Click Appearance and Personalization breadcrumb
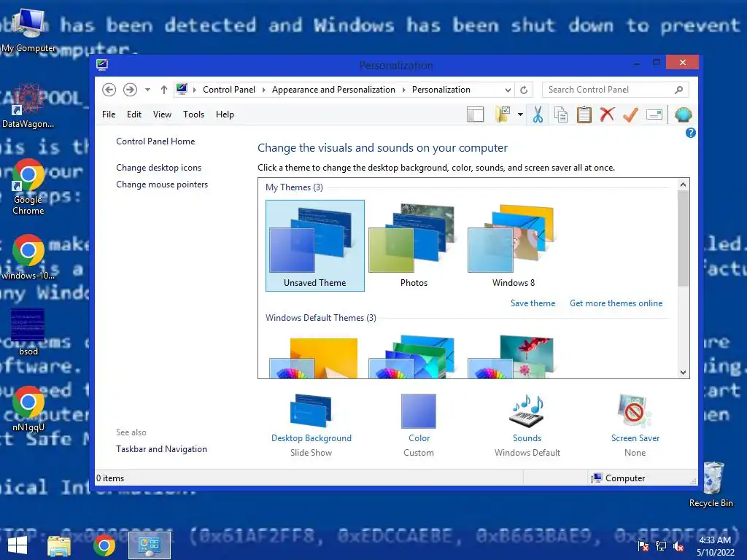Image resolution: width=747 pixels, height=560 pixels. tap(333, 90)
